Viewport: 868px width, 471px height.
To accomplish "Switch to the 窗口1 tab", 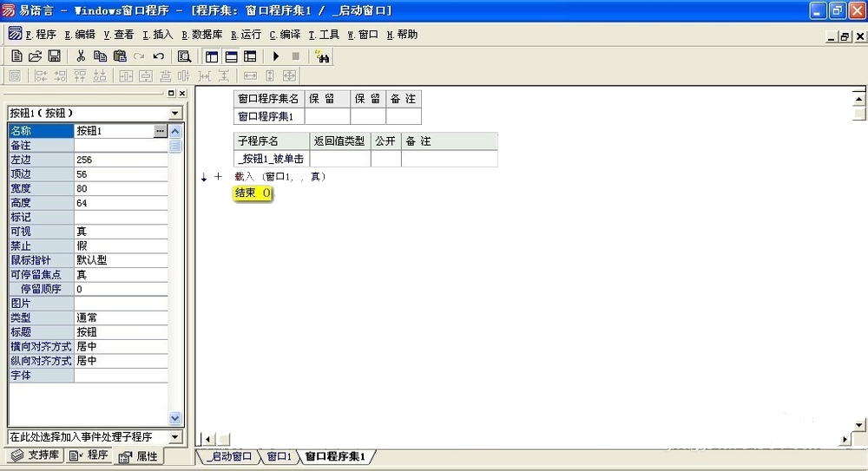I will pyautogui.click(x=278, y=456).
